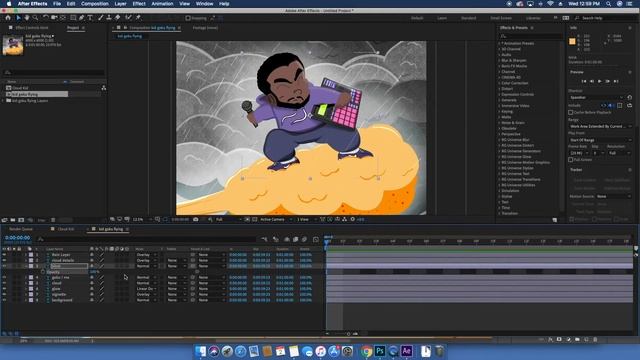640x360 pixels.
Task: Switch to the Cloud Kill timeline tab
Action: (66, 229)
